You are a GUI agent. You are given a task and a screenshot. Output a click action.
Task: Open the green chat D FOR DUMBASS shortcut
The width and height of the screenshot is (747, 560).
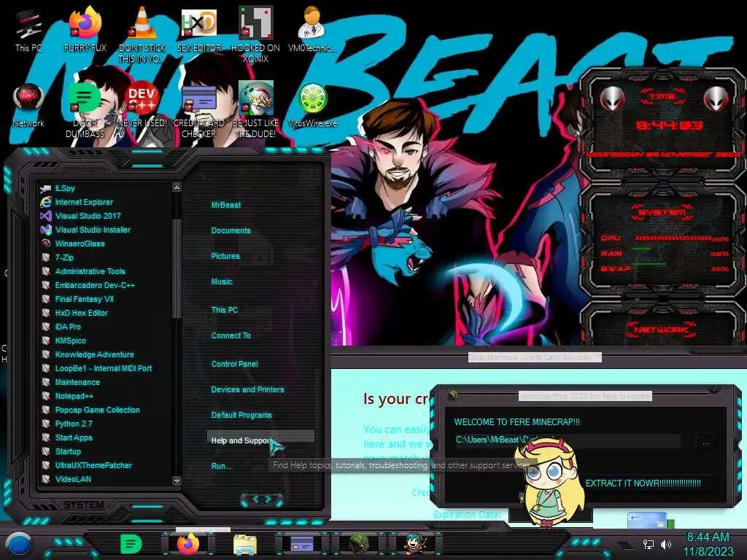tap(85, 111)
